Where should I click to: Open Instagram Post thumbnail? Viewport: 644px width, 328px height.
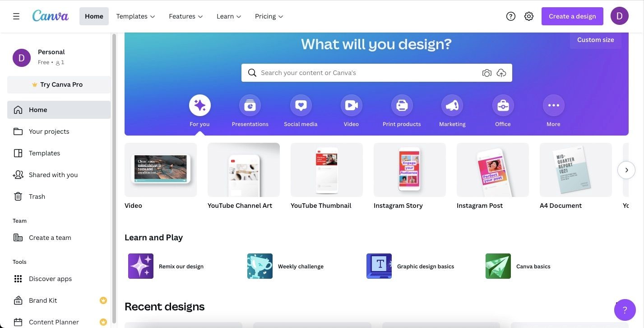pos(493,170)
